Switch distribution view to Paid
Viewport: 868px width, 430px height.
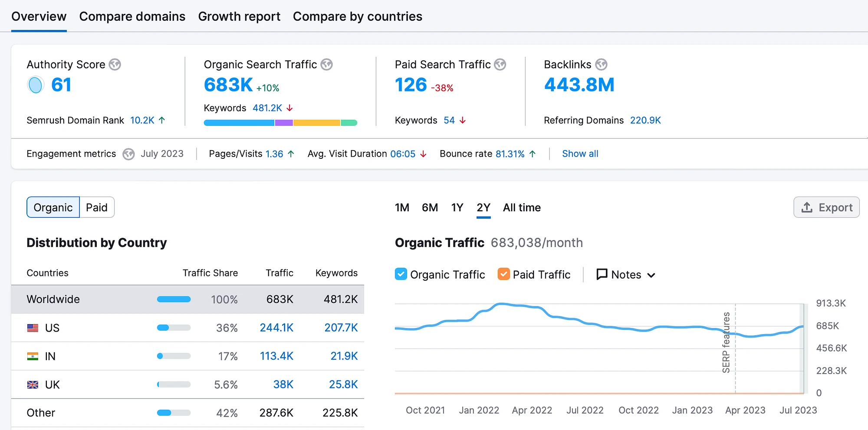(96, 207)
